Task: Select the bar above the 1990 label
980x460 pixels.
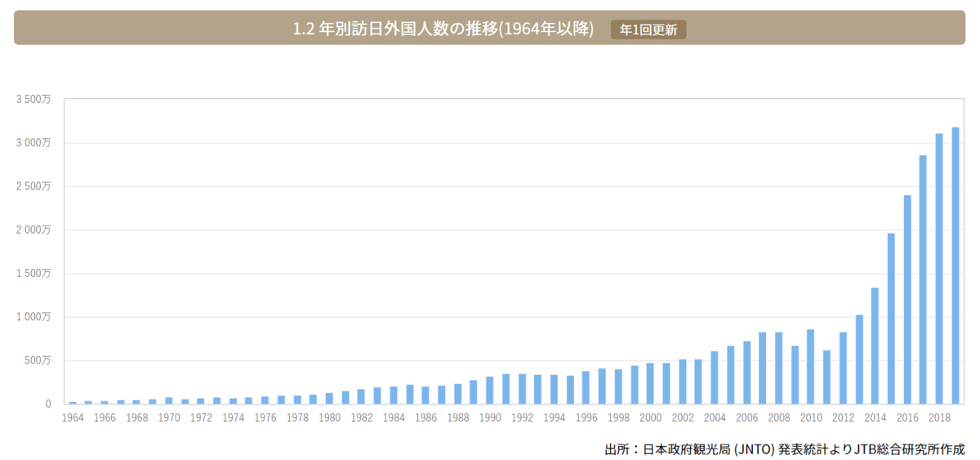Action: pyautogui.click(x=490, y=390)
